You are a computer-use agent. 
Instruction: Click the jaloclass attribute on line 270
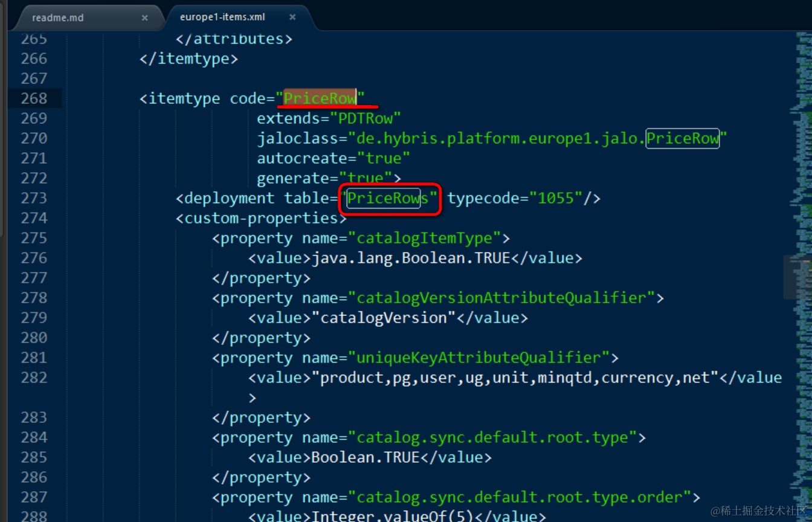492,138
